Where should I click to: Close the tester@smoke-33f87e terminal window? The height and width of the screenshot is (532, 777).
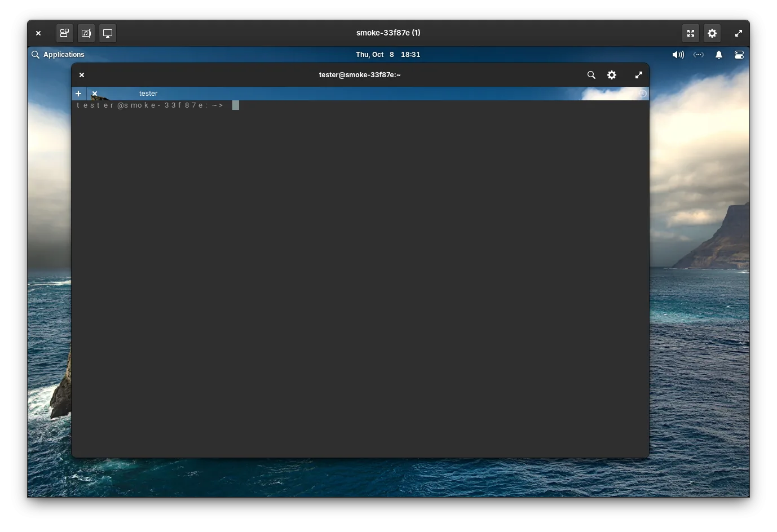pyautogui.click(x=82, y=75)
